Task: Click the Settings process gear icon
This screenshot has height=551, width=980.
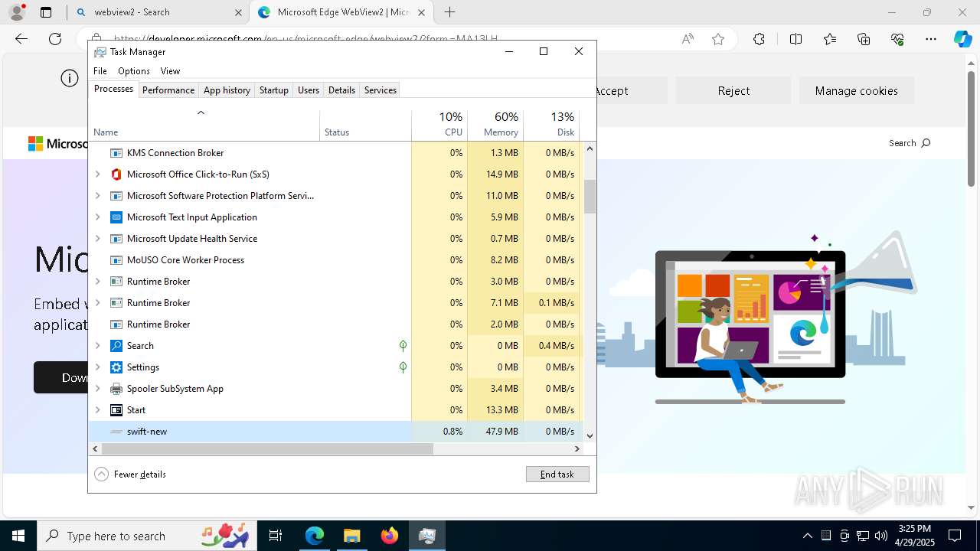Action: pos(116,367)
